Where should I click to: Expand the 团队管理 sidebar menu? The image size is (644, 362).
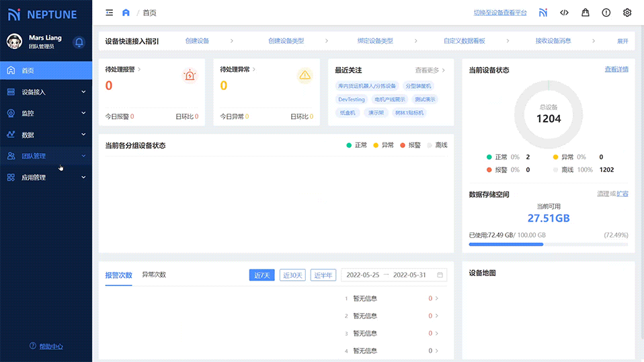[x=46, y=156]
